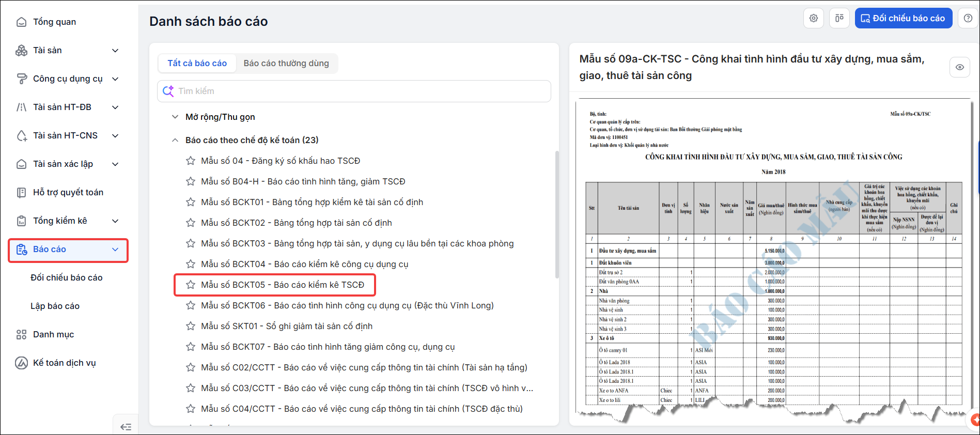Click the Tài sản sidebar icon

tap(21, 50)
